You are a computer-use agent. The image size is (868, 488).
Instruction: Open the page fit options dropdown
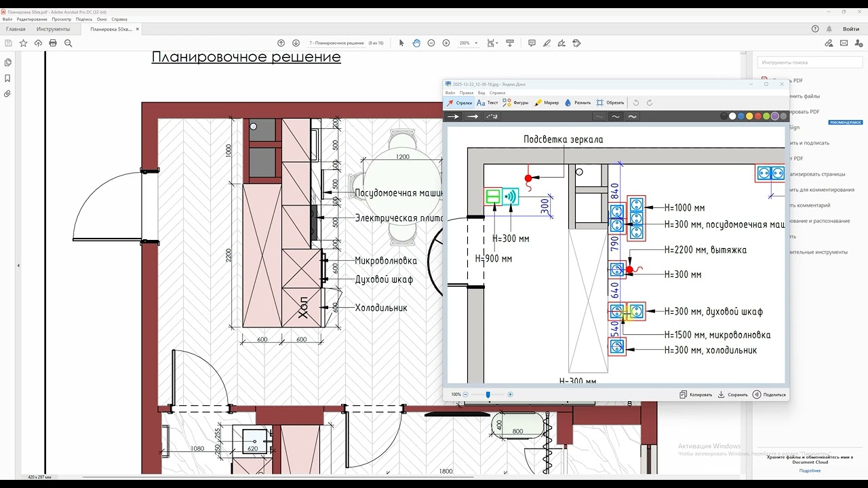pyautogui.click(x=492, y=43)
